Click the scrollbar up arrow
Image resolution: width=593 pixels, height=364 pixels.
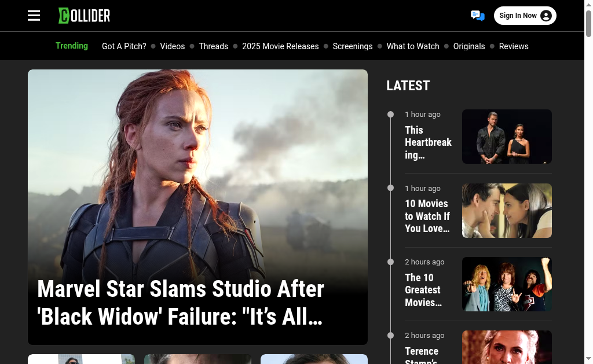[x=588, y=4]
